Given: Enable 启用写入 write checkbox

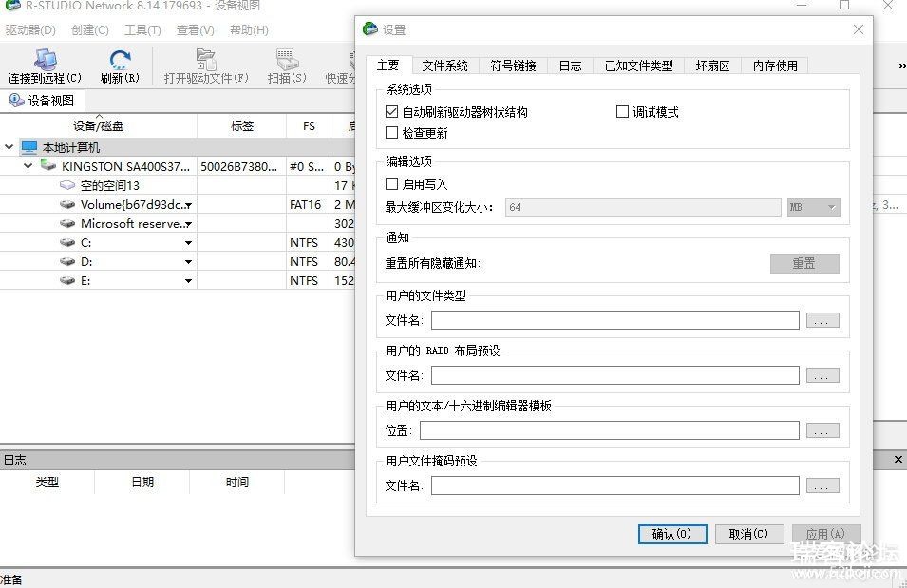Looking at the screenshot, I should [391, 184].
